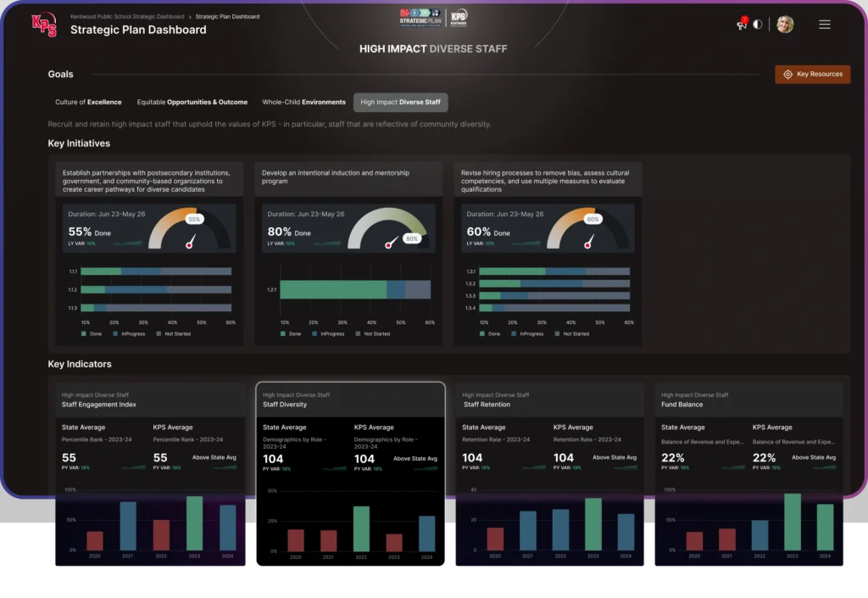Image resolution: width=868 pixels, height=598 pixels.
Task: Click the 55% gauge needle indicator
Action: (x=190, y=243)
